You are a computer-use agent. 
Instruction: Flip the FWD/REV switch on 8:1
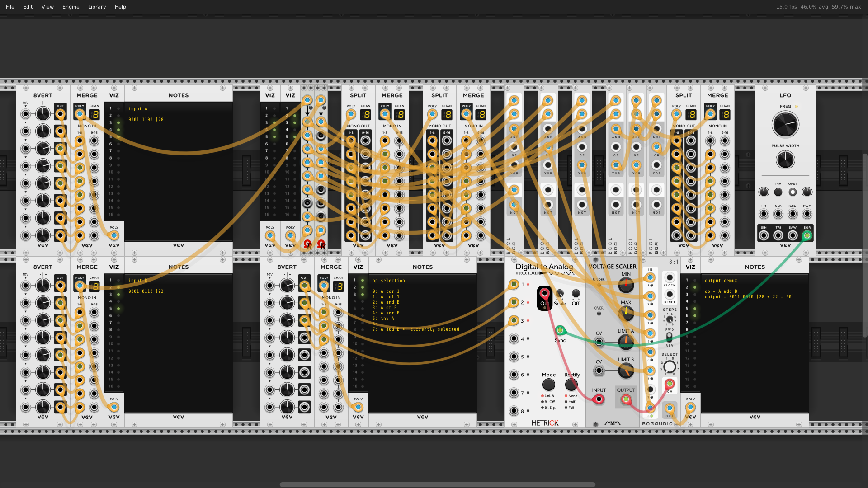click(x=669, y=338)
